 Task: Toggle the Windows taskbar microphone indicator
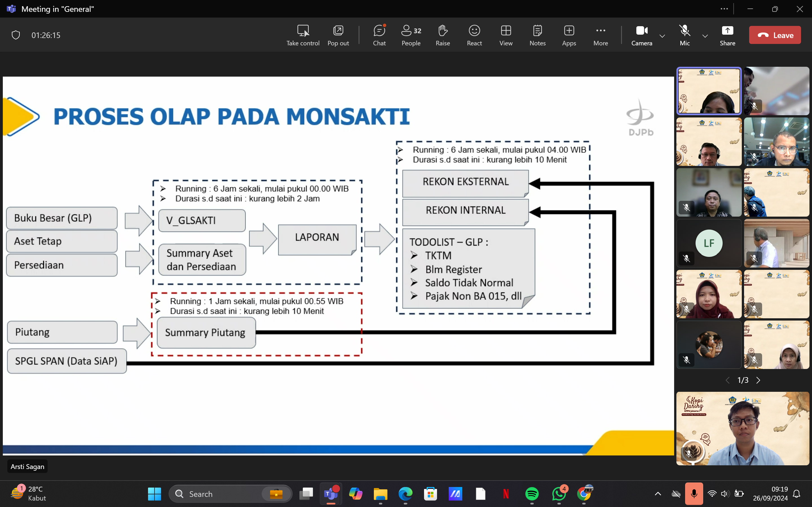694,493
